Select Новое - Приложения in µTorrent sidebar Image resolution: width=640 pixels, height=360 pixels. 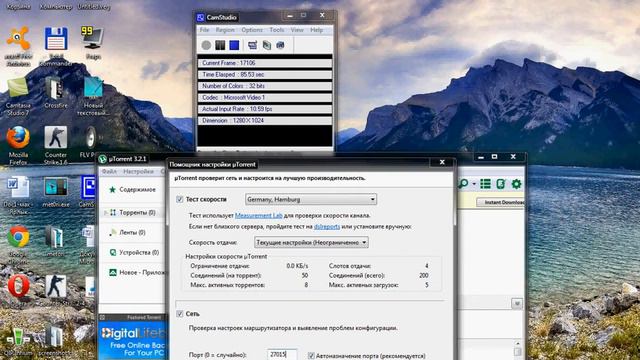coord(138,272)
